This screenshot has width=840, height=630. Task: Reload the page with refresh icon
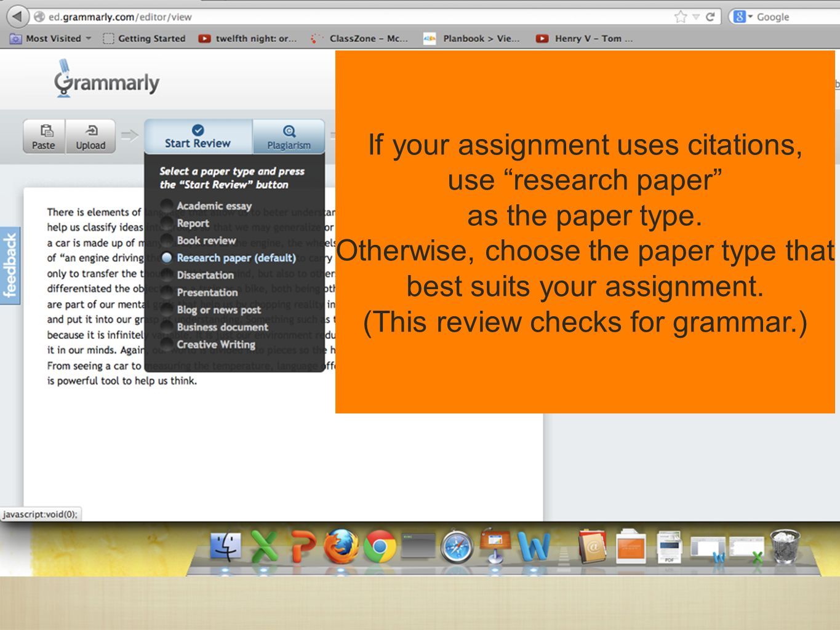(710, 17)
